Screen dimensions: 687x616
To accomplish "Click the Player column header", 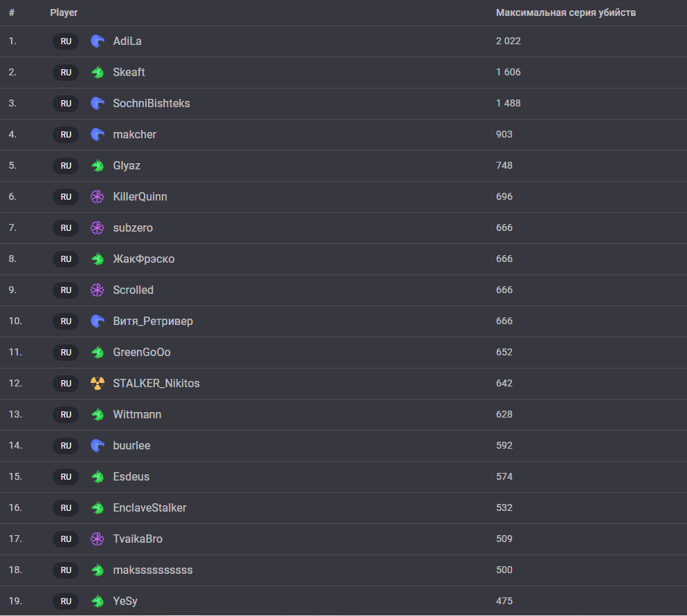I will click(64, 13).
